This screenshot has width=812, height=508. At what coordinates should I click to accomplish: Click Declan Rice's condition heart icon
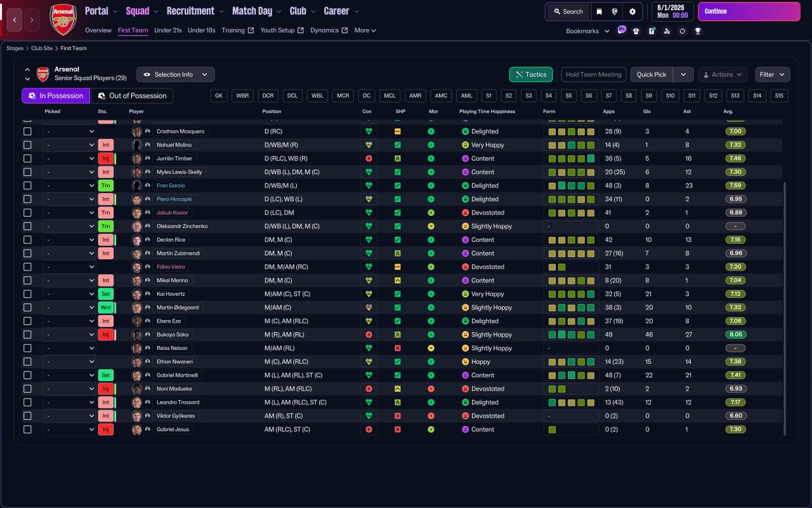(369, 240)
